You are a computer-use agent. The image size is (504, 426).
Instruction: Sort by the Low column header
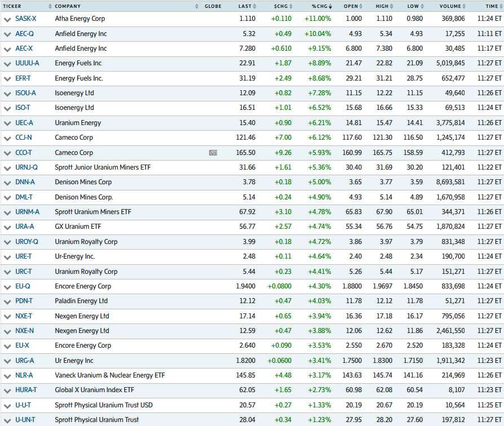pos(415,6)
